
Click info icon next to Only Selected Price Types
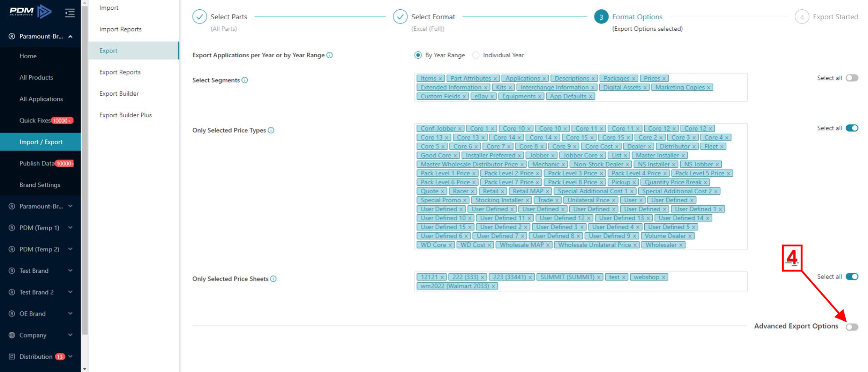pyautogui.click(x=271, y=130)
